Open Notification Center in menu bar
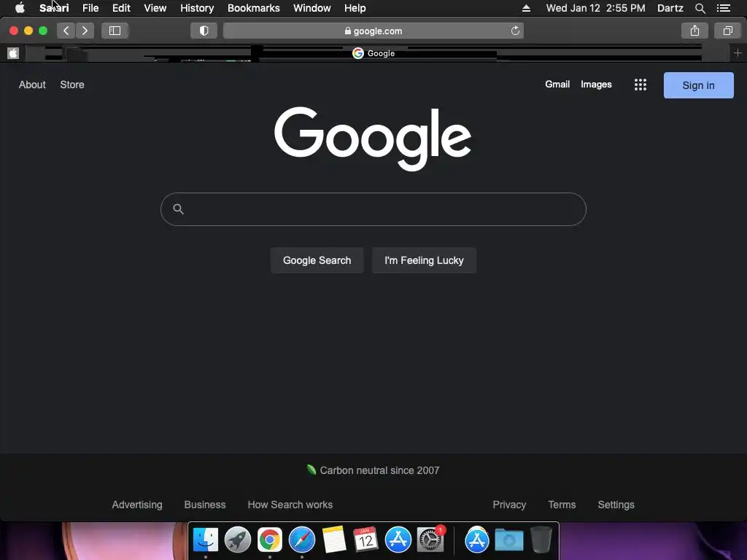Screen dimensions: 747x560 pos(724,8)
